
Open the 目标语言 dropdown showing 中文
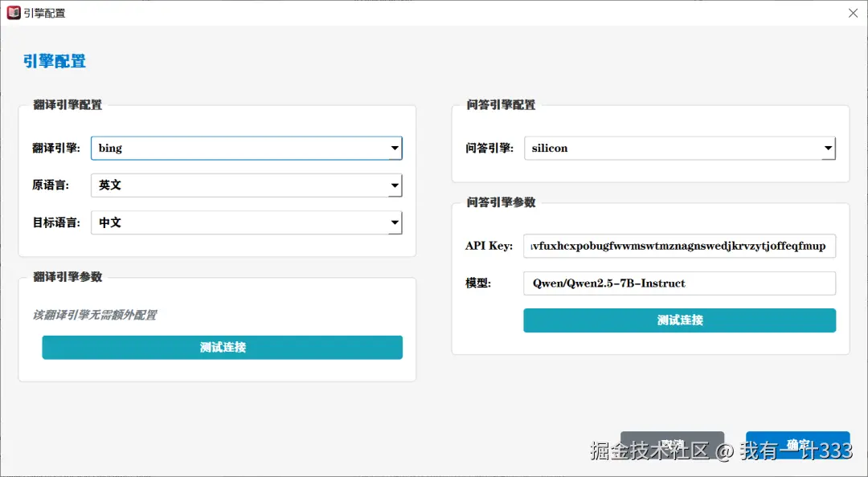pos(247,223)
